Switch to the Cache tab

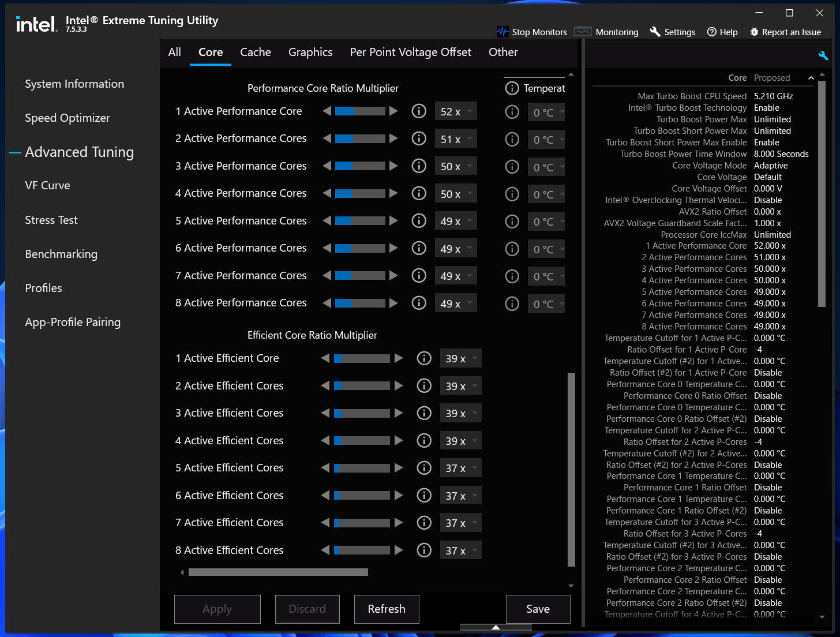pyautogui.click(x=256, y=52)
